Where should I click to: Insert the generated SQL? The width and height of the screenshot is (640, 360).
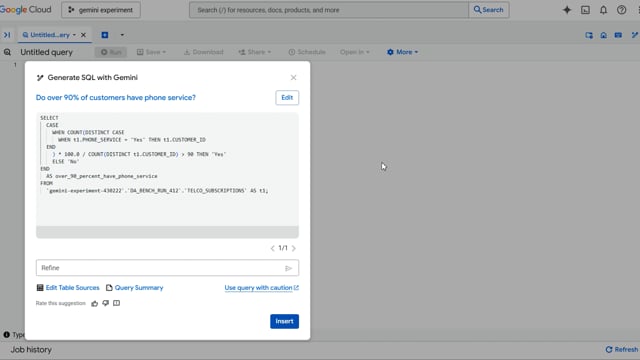pyautogui.click(x=284, y=321)
